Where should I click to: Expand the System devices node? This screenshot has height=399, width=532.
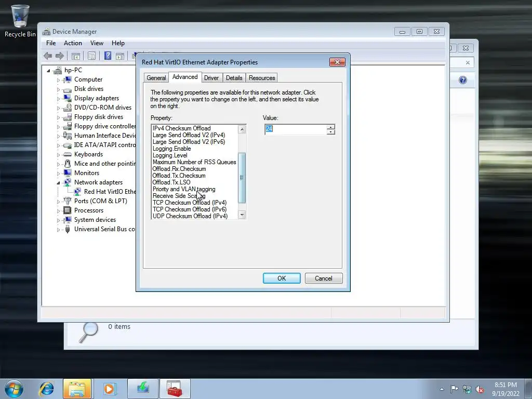point(58,220)
